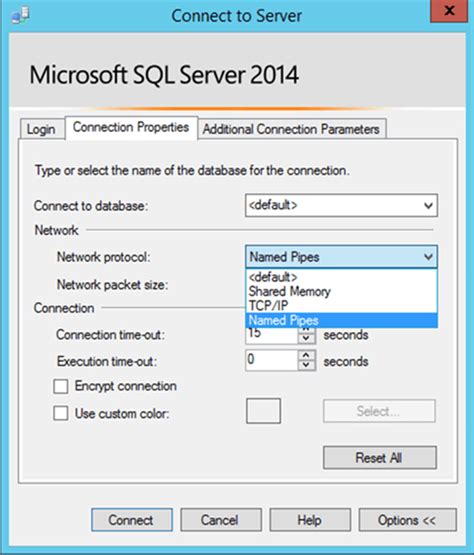Screen dimensions: 474x555
Task: Decrease Execution time-out with down arrow
Action: coord(307,365)
